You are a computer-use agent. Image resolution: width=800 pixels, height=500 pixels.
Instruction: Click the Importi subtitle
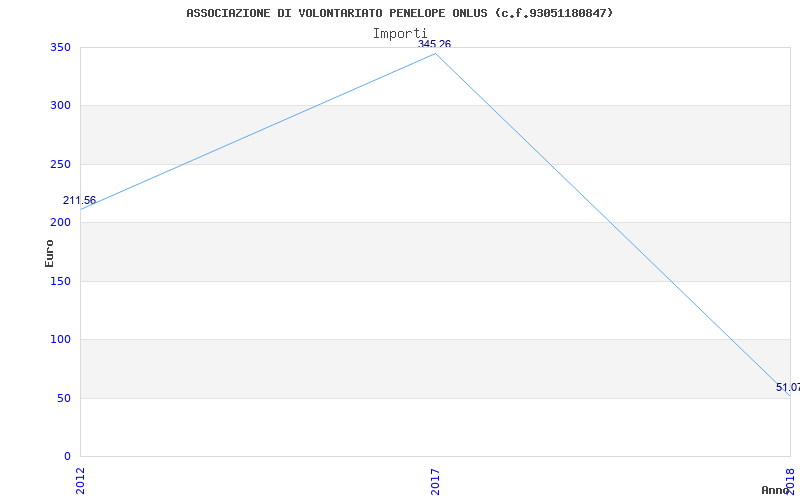point(399,33)
